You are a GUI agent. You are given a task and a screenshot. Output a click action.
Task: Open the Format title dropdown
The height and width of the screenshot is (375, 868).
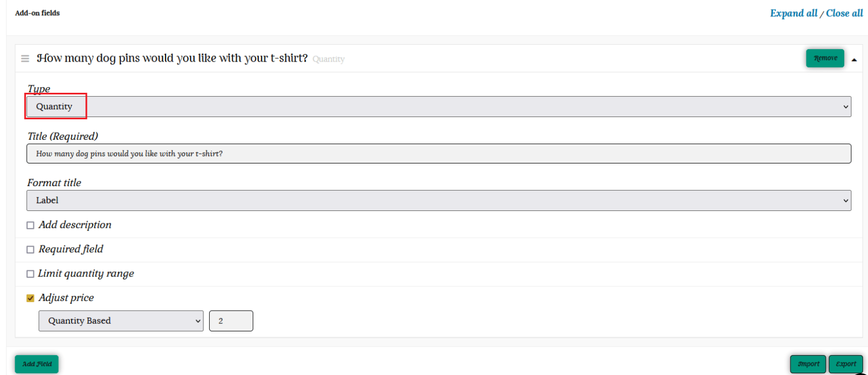[x=439, y=200]
